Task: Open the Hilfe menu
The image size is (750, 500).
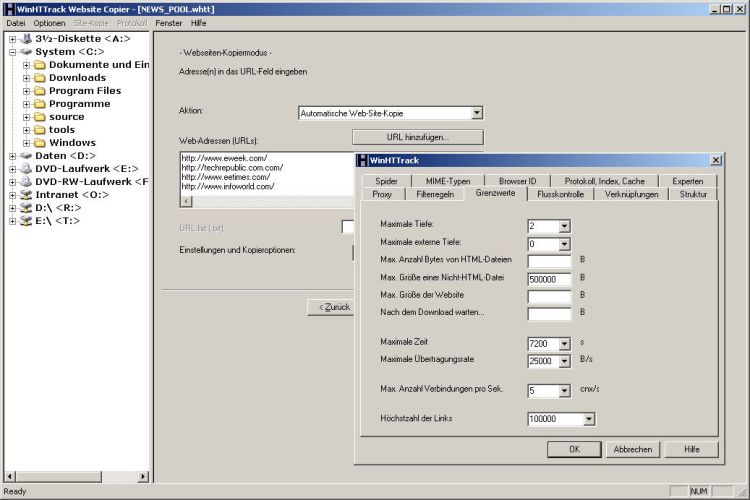Action: (x=199, y=23)
